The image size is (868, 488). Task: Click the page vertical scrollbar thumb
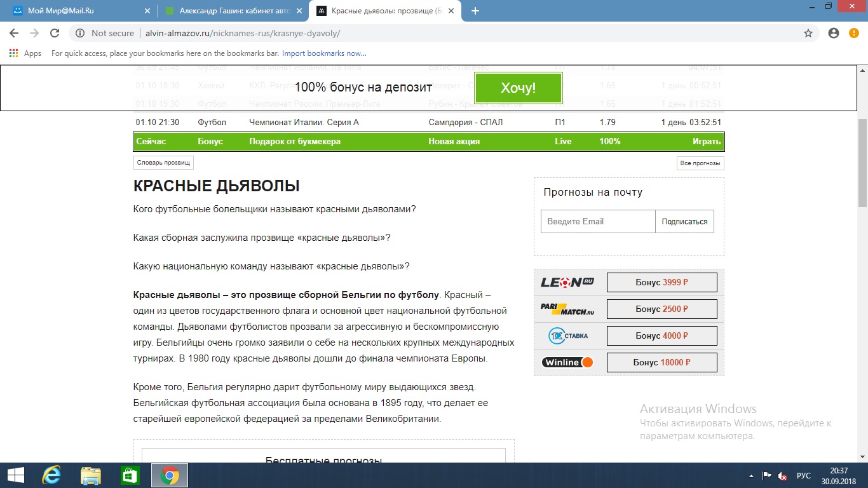point(862,163)
